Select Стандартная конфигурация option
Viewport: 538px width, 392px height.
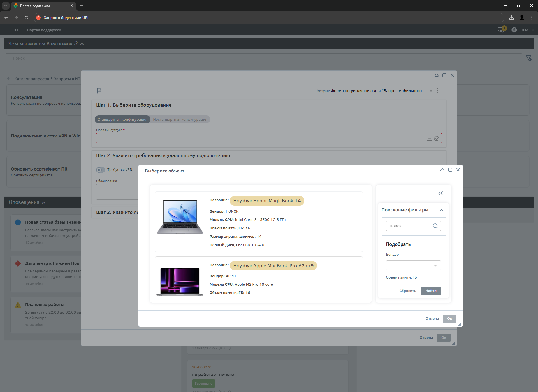(122, 119)
